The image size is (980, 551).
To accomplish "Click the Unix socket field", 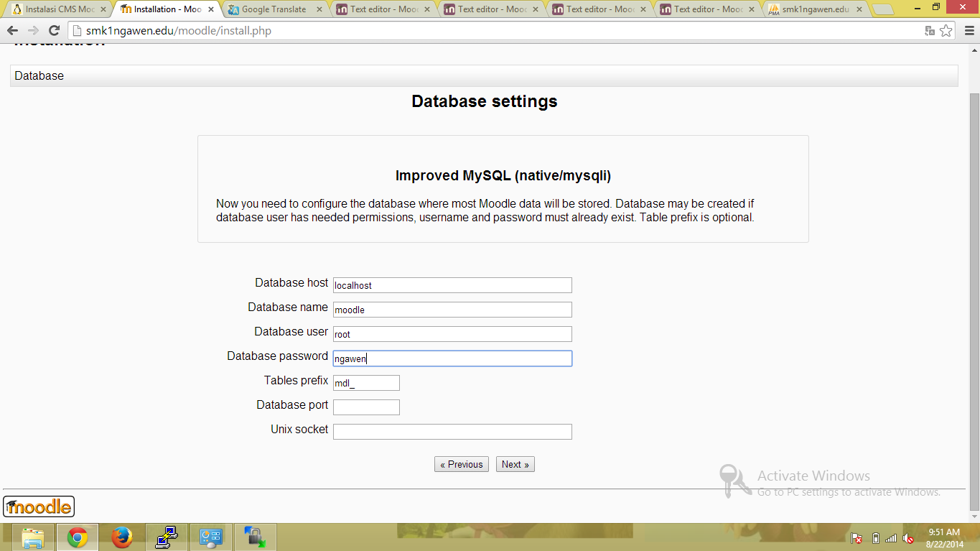I will 452,432.
